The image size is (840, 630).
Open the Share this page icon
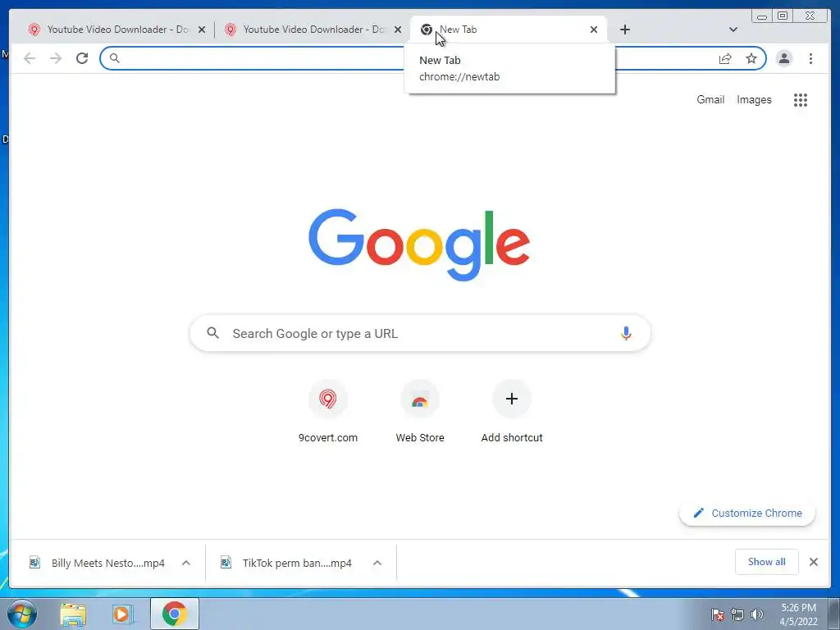pyautogui.click(x=725, y=58)
